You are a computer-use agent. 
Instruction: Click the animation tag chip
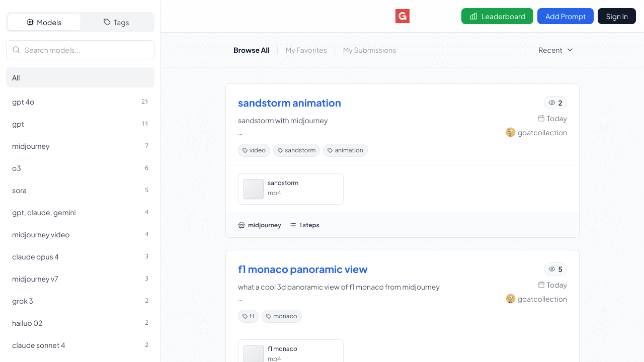[345, 150]
